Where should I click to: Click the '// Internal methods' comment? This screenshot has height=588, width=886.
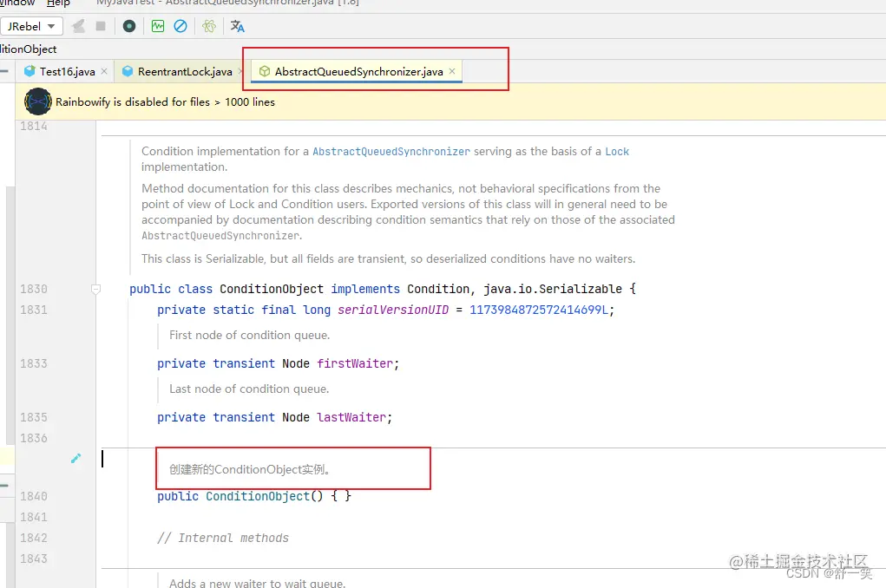tap(223, 539)
